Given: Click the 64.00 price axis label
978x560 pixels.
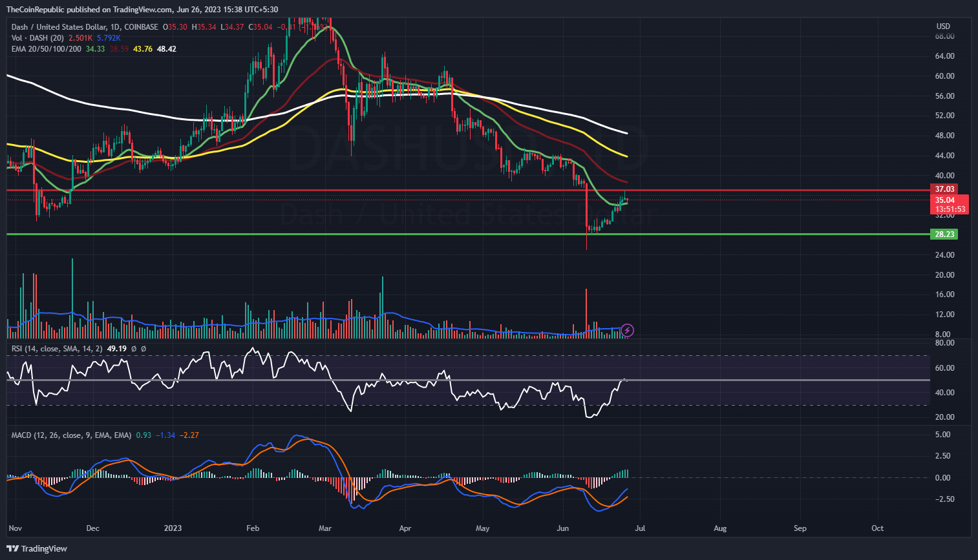Looking at the screenshot, I should pyautogui.click(x=944, y=56).
